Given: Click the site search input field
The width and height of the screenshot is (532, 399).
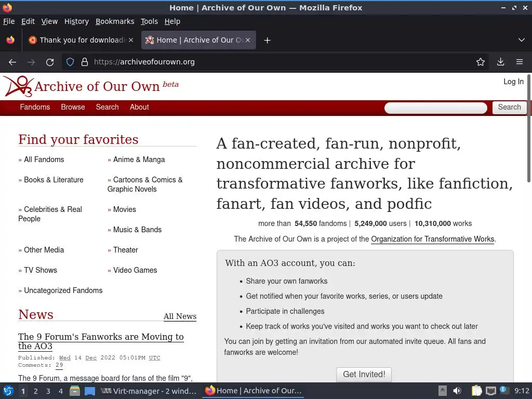Looking at the screenshot, I should point(436,108).
